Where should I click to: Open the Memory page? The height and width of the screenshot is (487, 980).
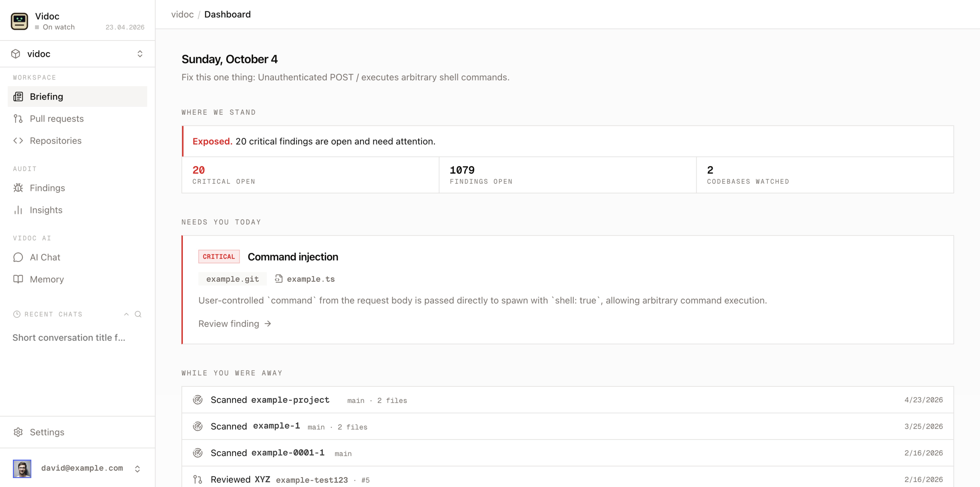click(77, 279)
